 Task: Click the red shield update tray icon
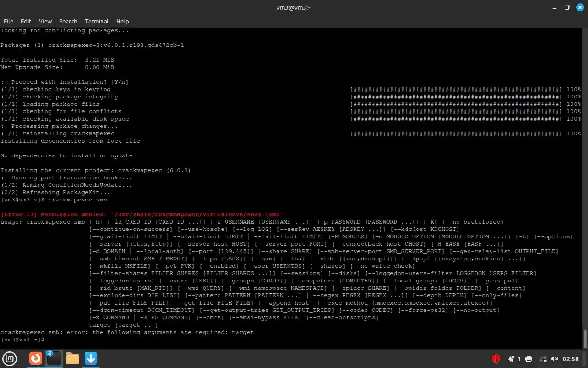tap(496, 359)
